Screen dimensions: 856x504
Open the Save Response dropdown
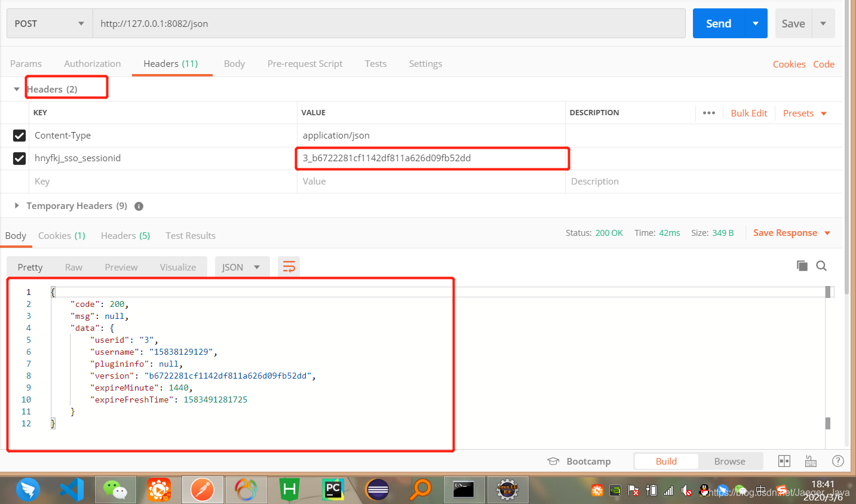click(792, 233)
